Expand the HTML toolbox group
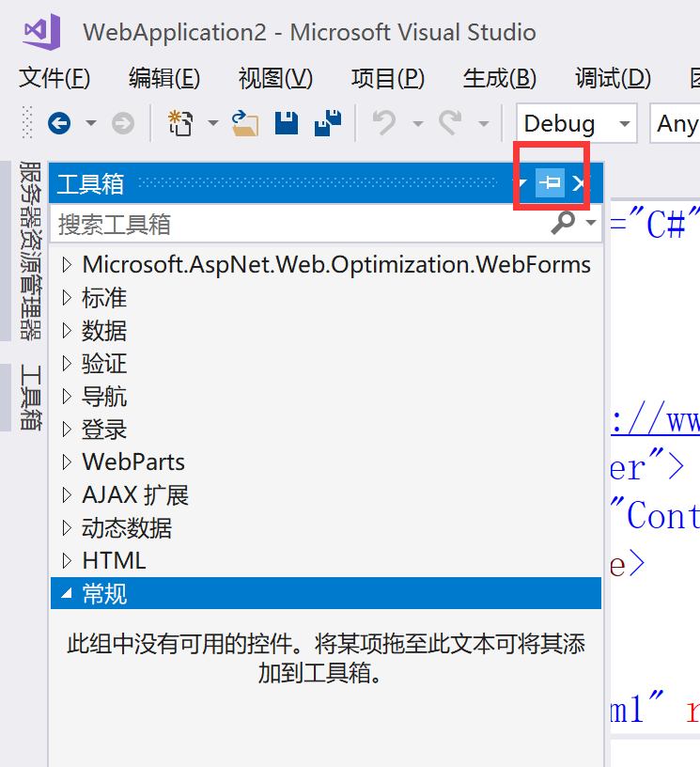This screenshot has width=700, height=767. [x=67, y=560]
